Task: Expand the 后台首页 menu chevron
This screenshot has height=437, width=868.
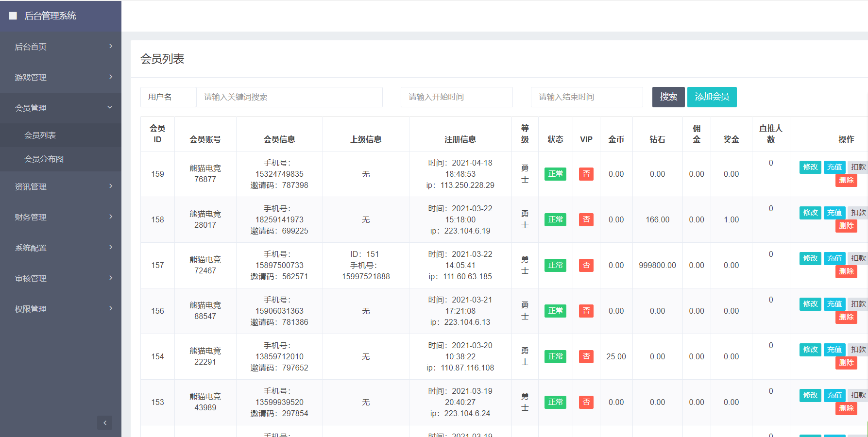Action: [111, 46]
